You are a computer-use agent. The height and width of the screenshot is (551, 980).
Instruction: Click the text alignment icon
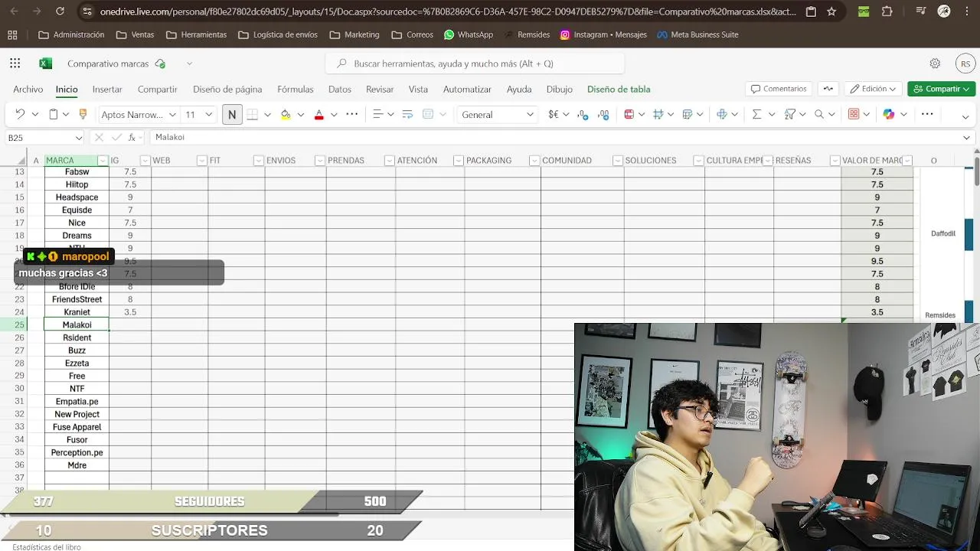(377, 114)
